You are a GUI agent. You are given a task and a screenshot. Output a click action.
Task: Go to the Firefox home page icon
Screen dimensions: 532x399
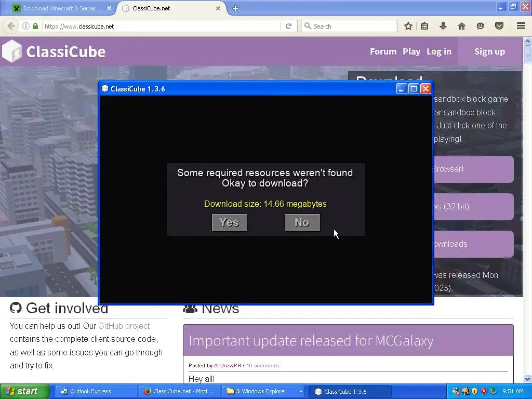pos(462,26)
